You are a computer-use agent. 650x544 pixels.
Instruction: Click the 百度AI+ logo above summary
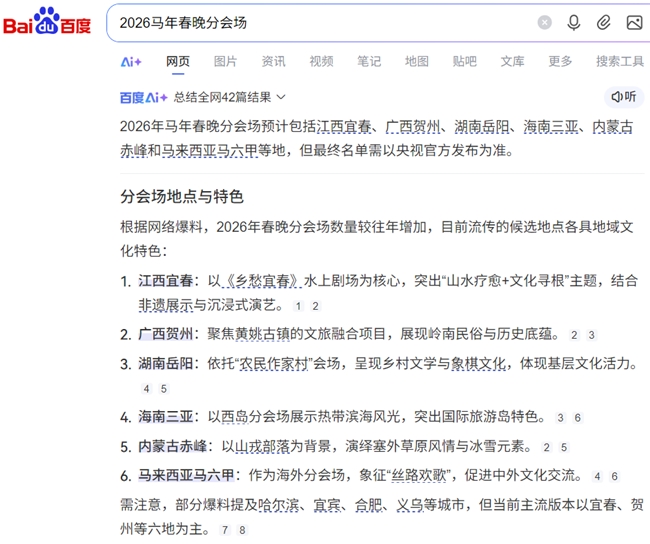(143, 97)
